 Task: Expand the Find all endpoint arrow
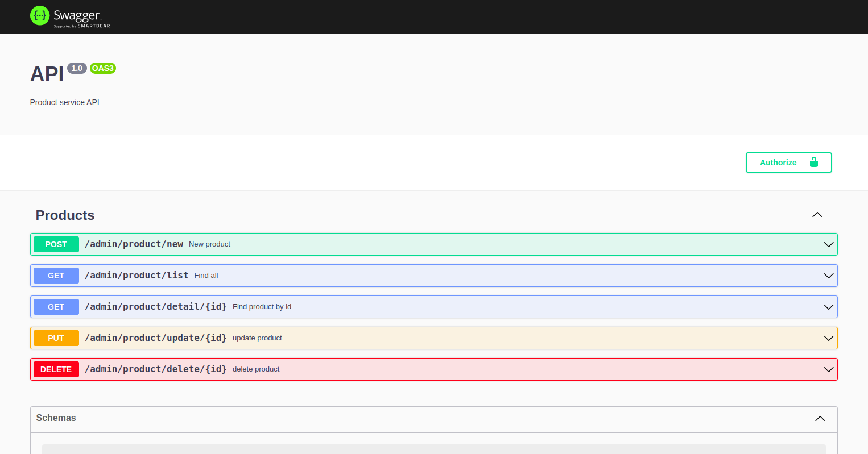point(828,276)
